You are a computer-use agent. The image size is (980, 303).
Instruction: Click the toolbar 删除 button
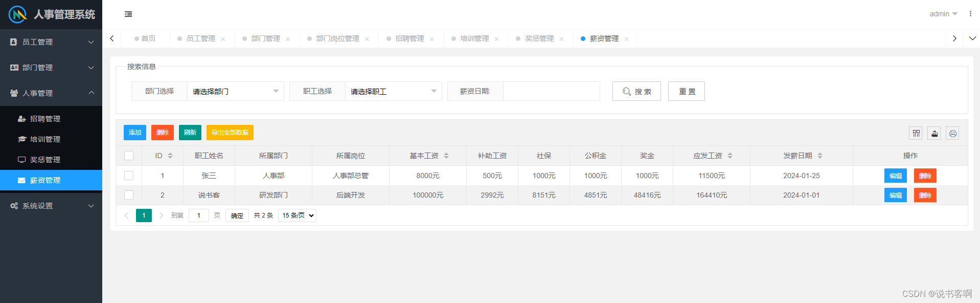tap(163, 133)
